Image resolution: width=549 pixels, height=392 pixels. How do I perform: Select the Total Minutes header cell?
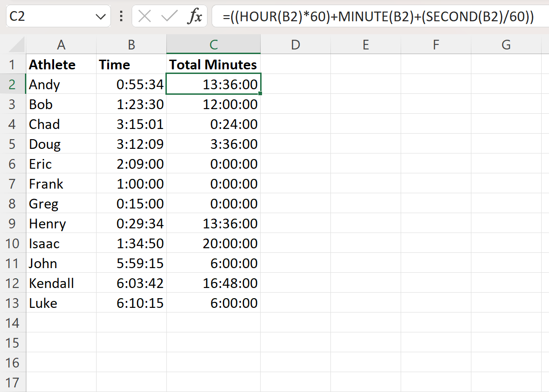213,64
